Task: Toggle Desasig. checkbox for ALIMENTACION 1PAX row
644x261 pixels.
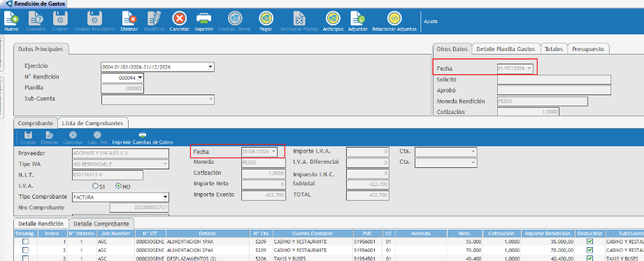Action: [x=25, y=241]
